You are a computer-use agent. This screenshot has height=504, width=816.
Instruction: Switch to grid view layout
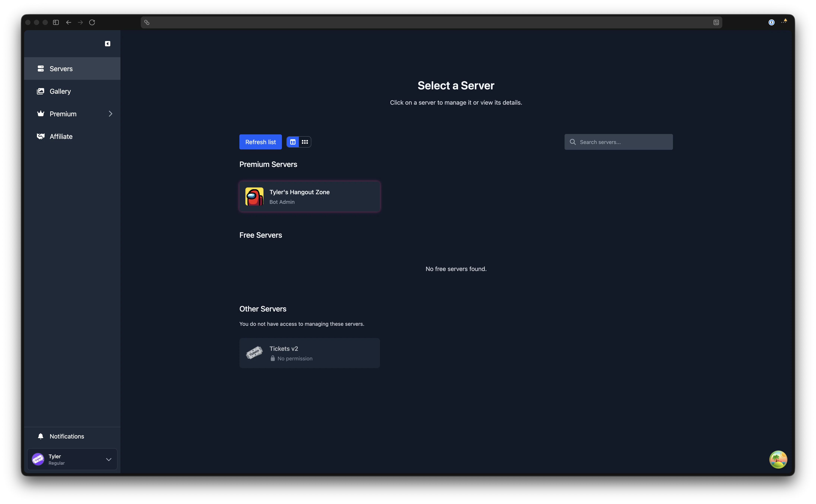(x=305, y=142)
